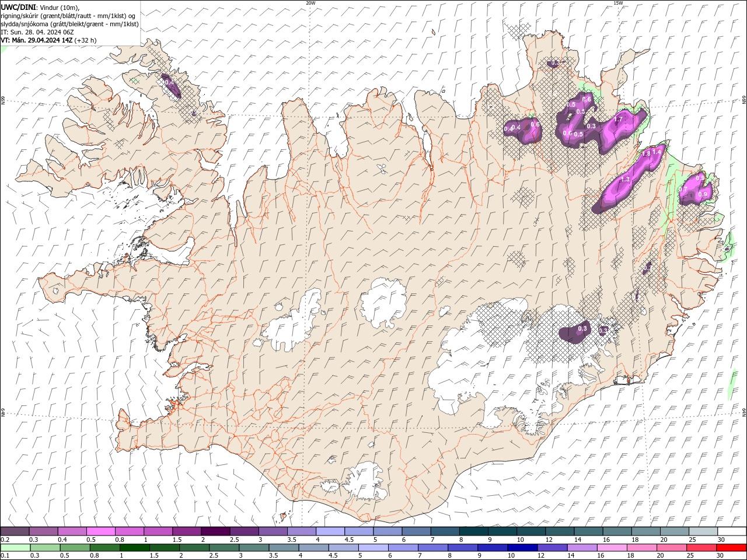Click the 1.3 precipitation value on the map
Image resolution: width=747 pixels, height=560 pixels.
pos(624,179)
